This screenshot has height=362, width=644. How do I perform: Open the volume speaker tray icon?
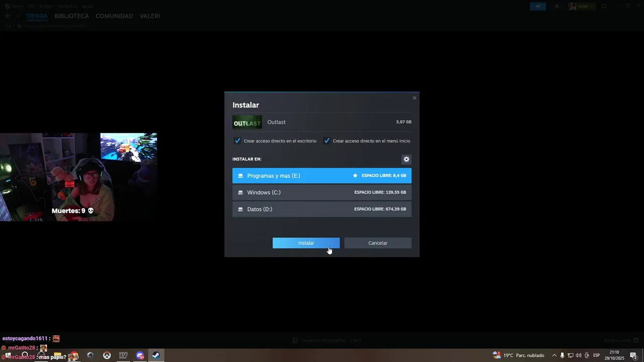(579, 355)
